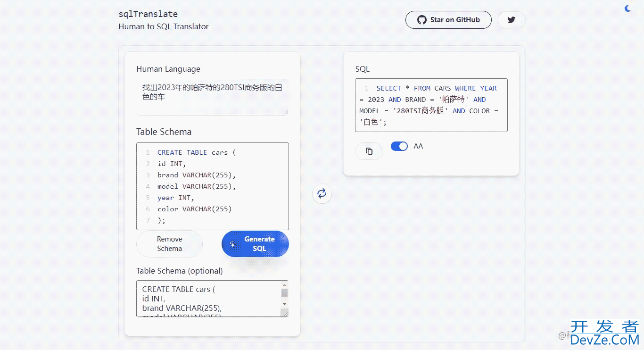644x350 pixels.
Task: Click the swap translation direction icon
Action: point(322,193)
